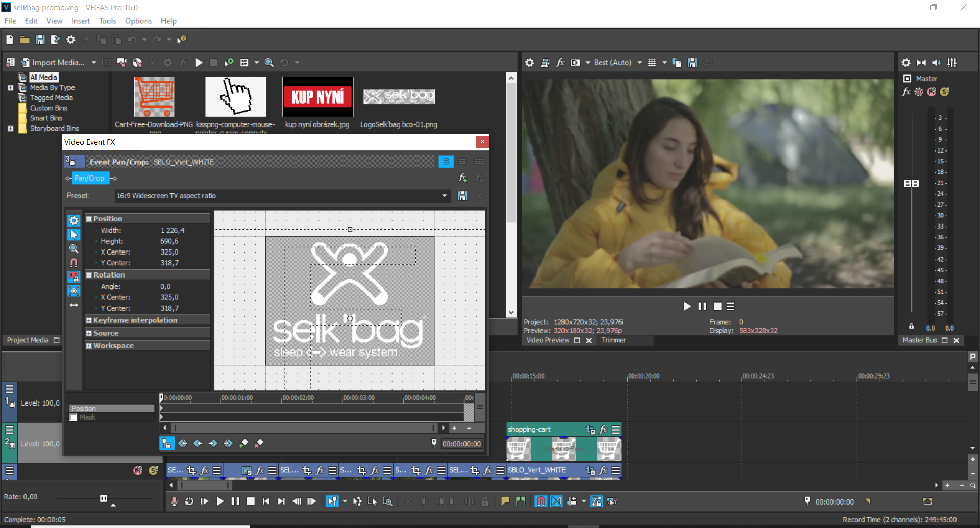
Task: Expand the Source section
Action: pos(89,333)
